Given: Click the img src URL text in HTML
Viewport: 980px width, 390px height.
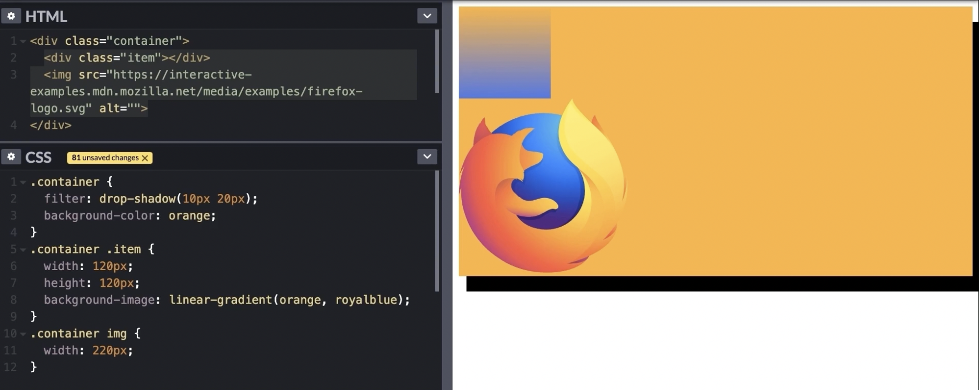Looking at the screenshot, I should click(x=196, y=91).
